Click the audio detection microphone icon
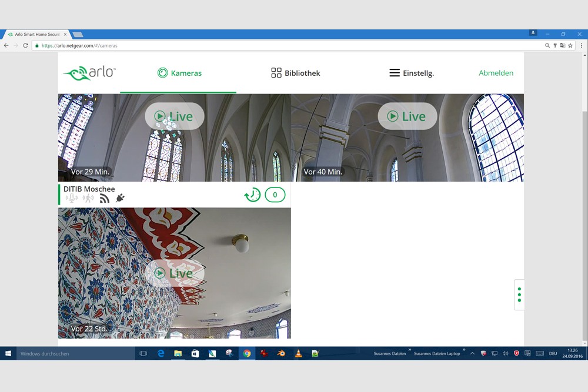588x392 pixels. tap(72, 198)
